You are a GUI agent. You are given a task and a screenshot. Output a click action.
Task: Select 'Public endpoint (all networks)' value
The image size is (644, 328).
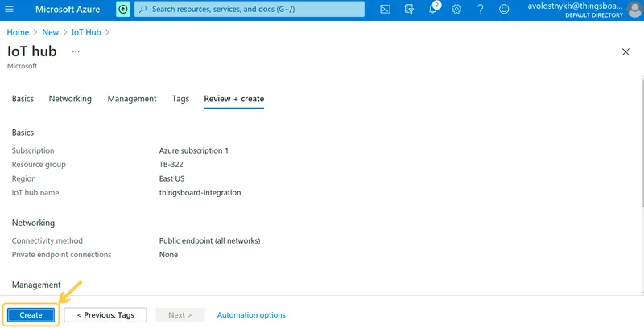pyautogui.click(x=210, y=240)
